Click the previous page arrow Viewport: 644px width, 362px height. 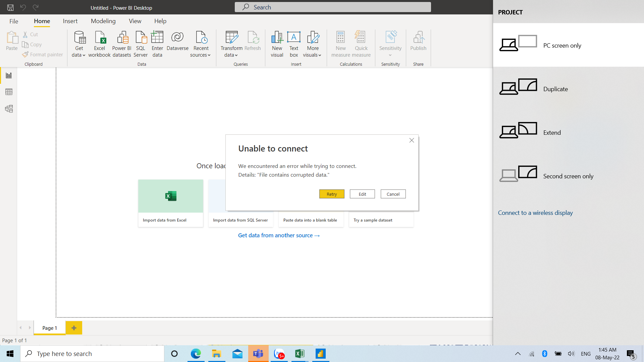click(x=20, y=328)
